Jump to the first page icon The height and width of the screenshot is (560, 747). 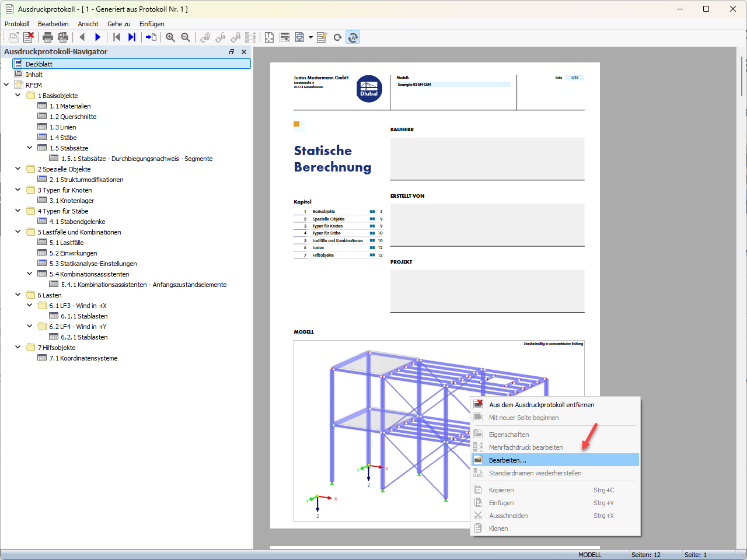(x=117, y=37)
